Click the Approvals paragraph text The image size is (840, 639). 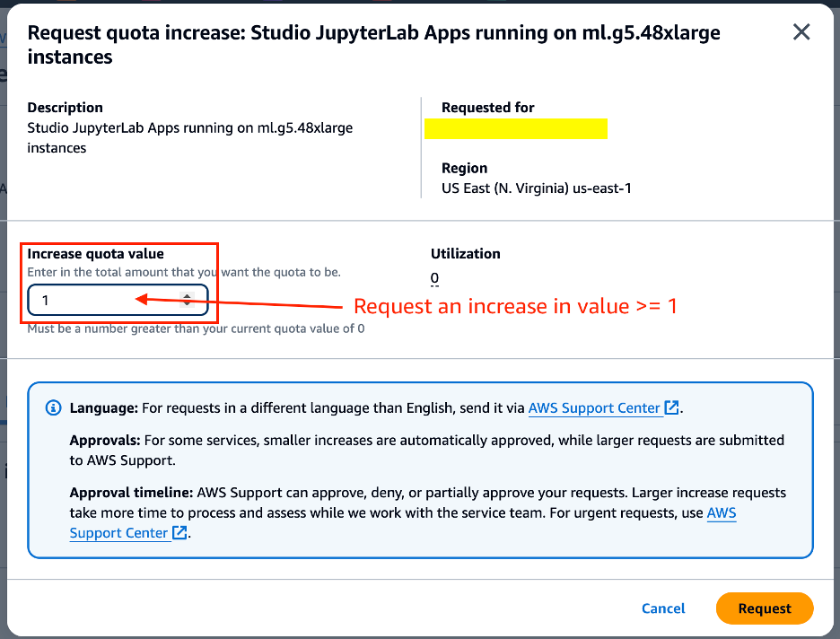click(x=426, y=451)
